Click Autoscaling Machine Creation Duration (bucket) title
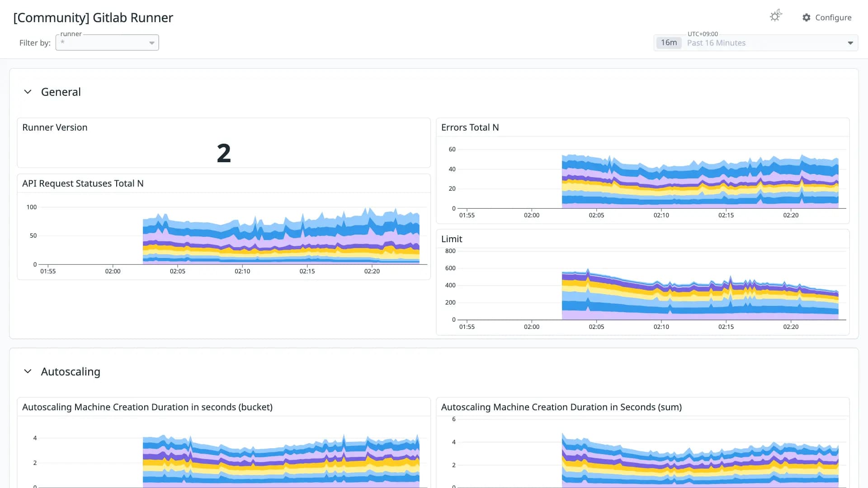Image resolution: width=868 pixels, height=488 pixels. click(x=147, y=407)
